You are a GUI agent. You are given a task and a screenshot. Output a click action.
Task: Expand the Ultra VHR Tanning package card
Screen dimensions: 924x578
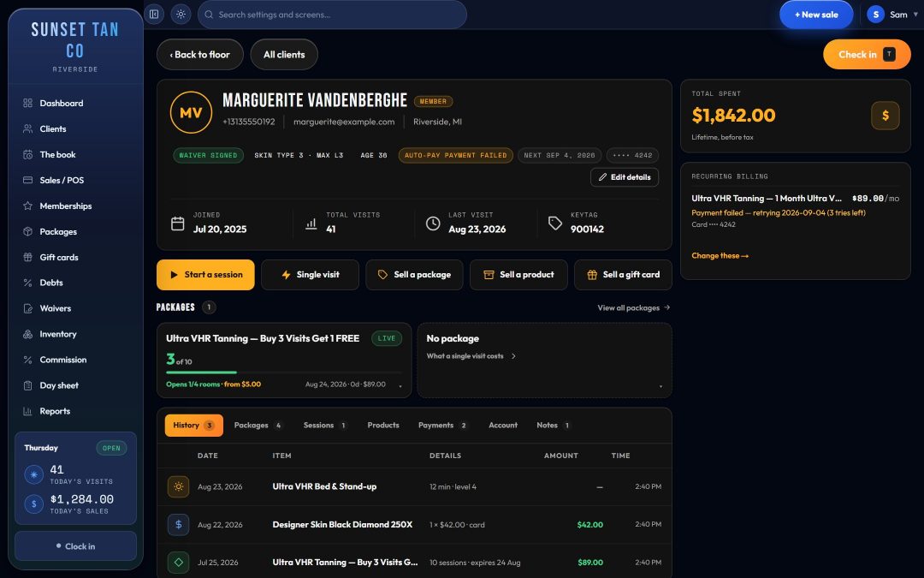[400, 385]
